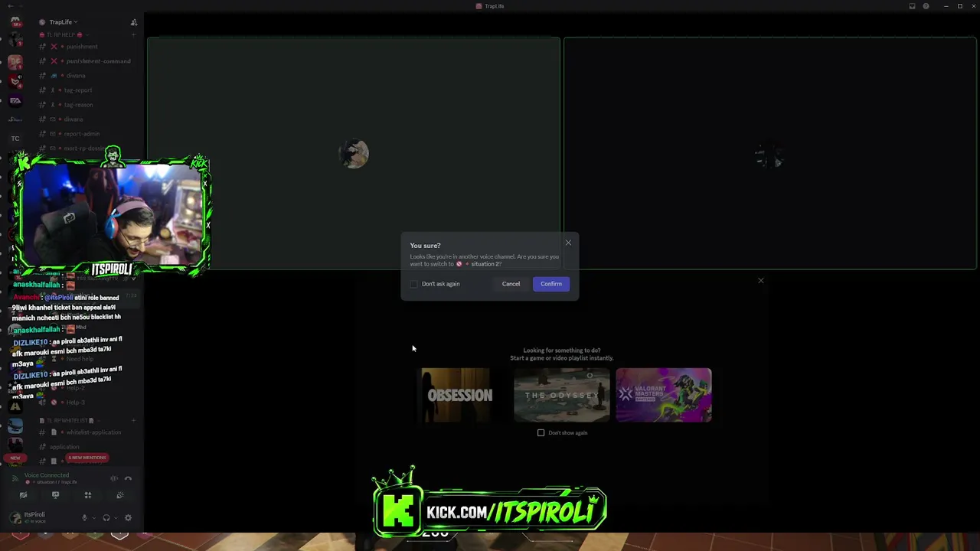Cancel the voice channel switch
The image size is (980, 551).
click(x=511, y=284)
